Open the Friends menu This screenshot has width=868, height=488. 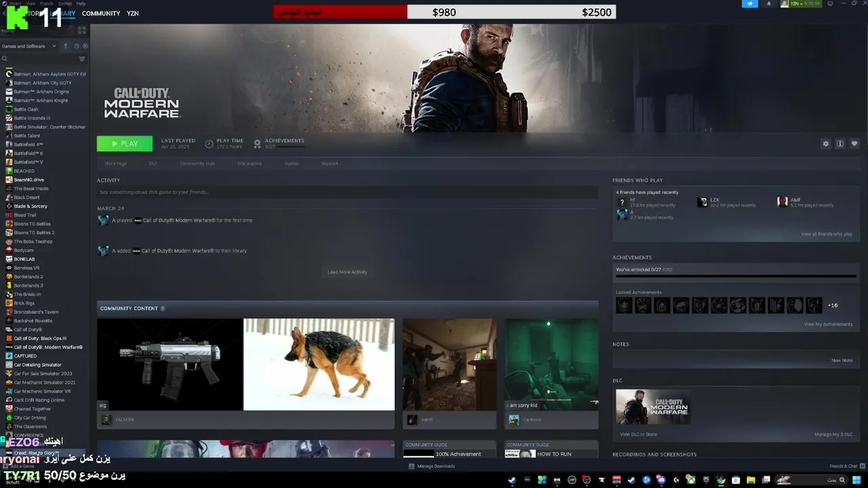[47, 3]
